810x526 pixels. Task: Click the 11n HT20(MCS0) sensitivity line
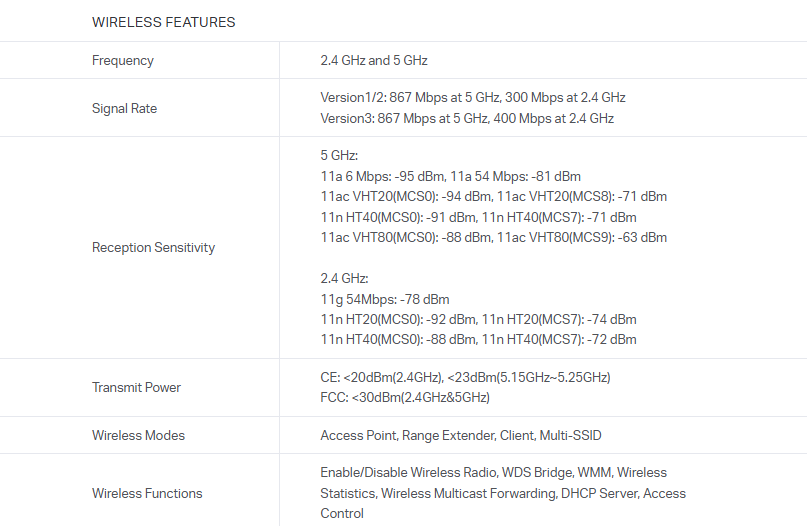(478, 319)
